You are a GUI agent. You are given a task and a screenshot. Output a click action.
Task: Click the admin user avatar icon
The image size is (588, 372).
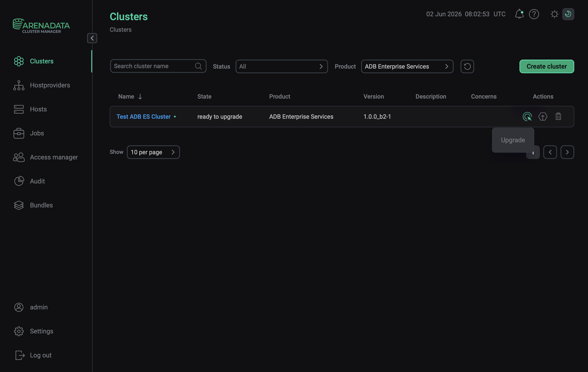(19, 307)
